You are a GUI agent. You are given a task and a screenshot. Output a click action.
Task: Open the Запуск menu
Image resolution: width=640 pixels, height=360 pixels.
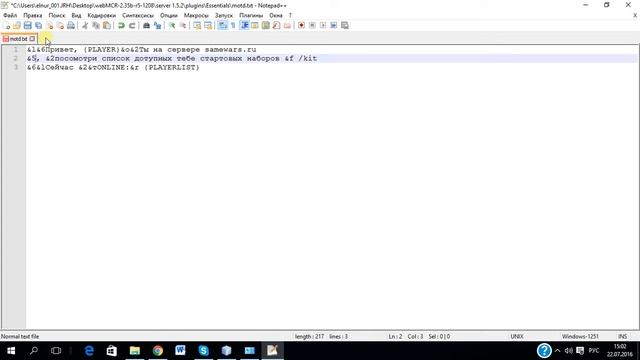coord(224,15)
